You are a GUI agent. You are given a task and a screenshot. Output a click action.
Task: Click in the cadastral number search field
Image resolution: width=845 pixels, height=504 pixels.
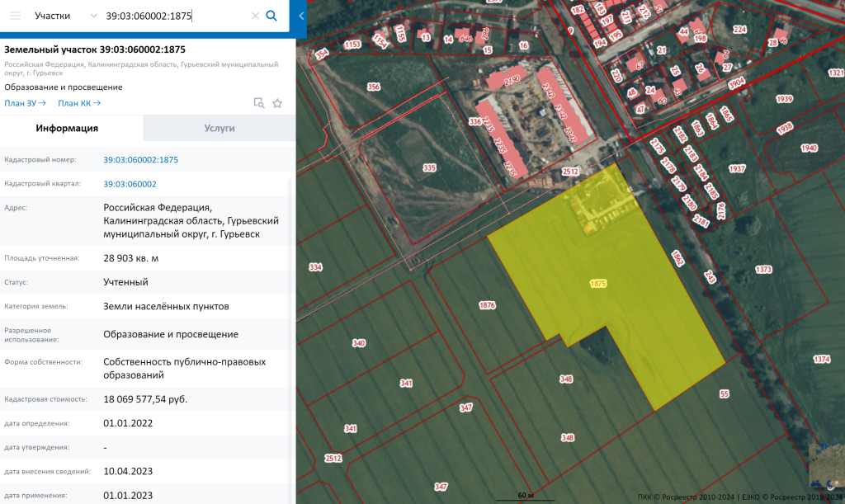point(173,16)
